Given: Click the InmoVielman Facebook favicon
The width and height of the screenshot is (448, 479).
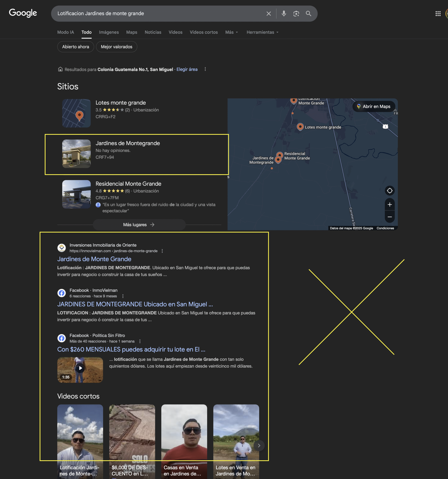Looking at the screenshot, I should point(61,293).
